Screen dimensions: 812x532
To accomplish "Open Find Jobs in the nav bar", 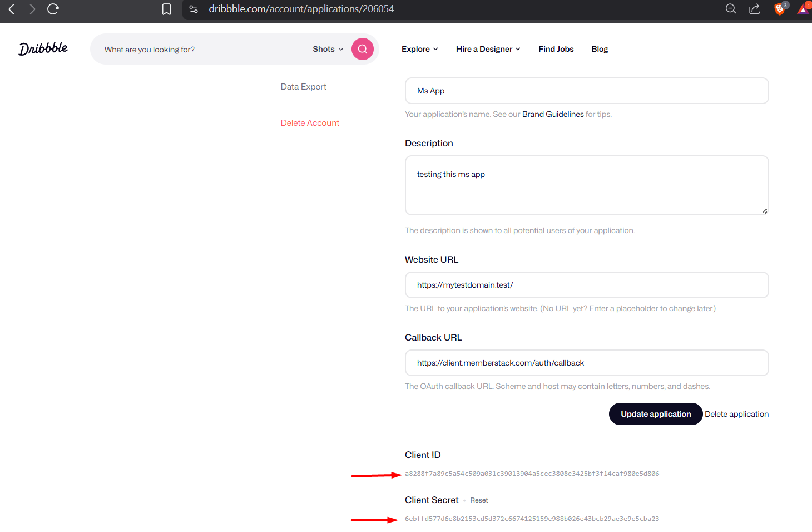I will [556, 49].
